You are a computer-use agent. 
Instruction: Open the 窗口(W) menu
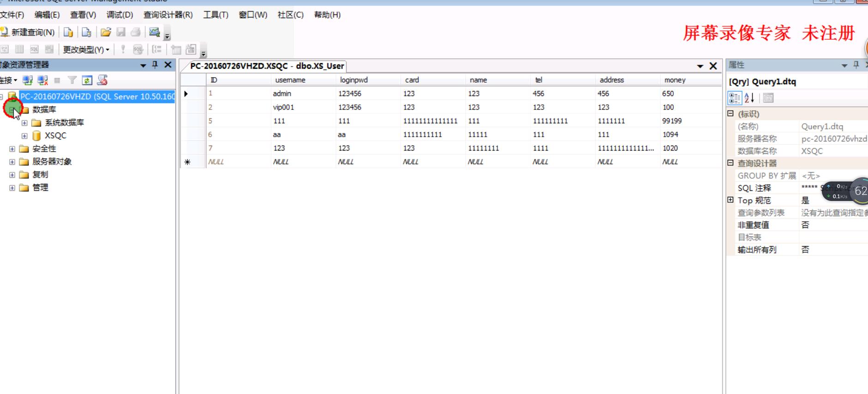[x=253, y=15]
